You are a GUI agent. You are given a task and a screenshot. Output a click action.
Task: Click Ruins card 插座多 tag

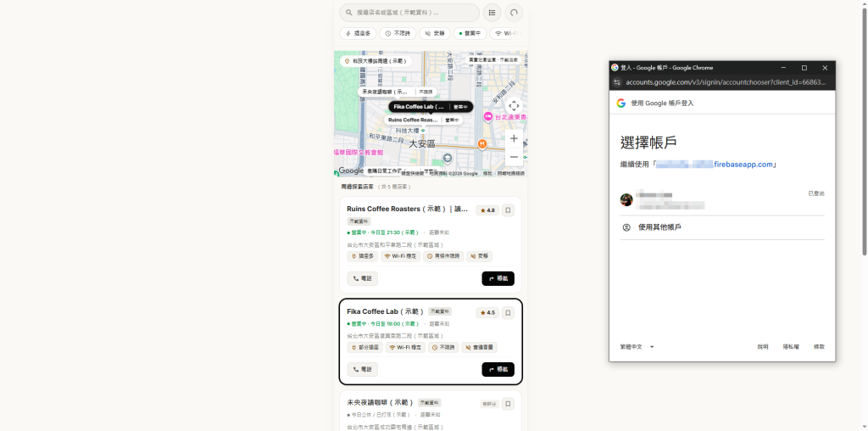[x=363, y=256]
